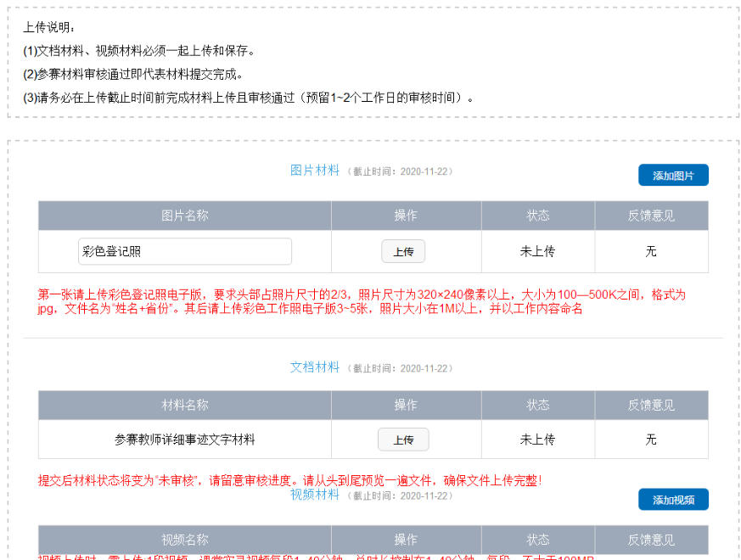Focus the 彩色登记照 image name field
This screenshot has width=741, height=560.
pyautogui.click(x=185, y=251)
